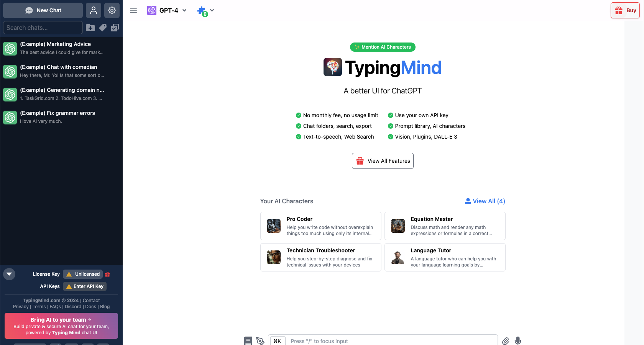The image size is (644, 345).
Task: Select the Equation Master character
Action: [445, 226]
